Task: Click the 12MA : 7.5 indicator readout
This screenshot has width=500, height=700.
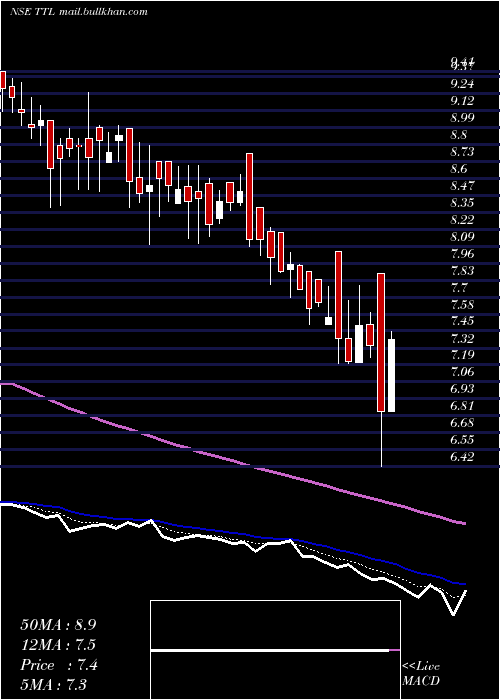Action: [58, 645]
